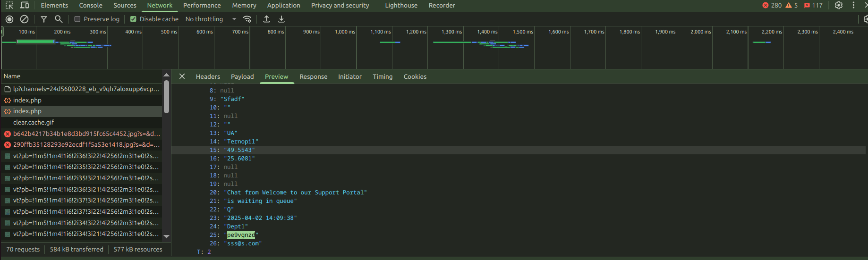Switch to the Console tab
The height and width of the screenshot is (260, 868).
91,5
